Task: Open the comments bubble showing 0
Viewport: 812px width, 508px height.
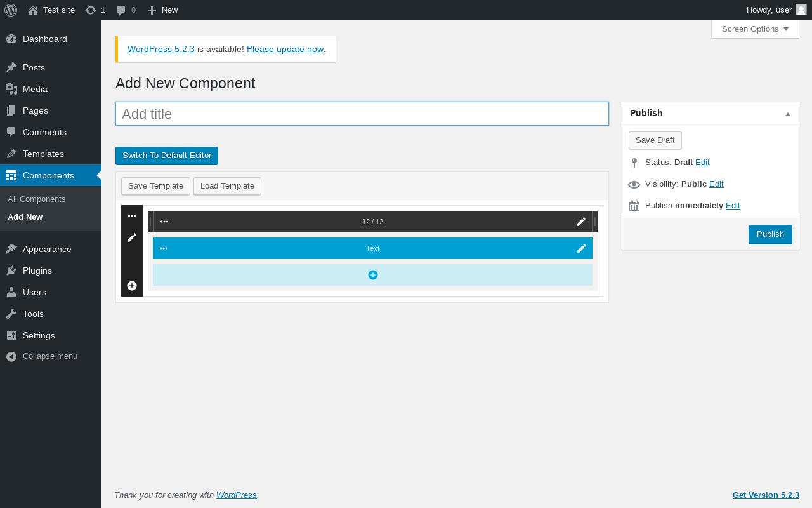Action: [126, 10]
